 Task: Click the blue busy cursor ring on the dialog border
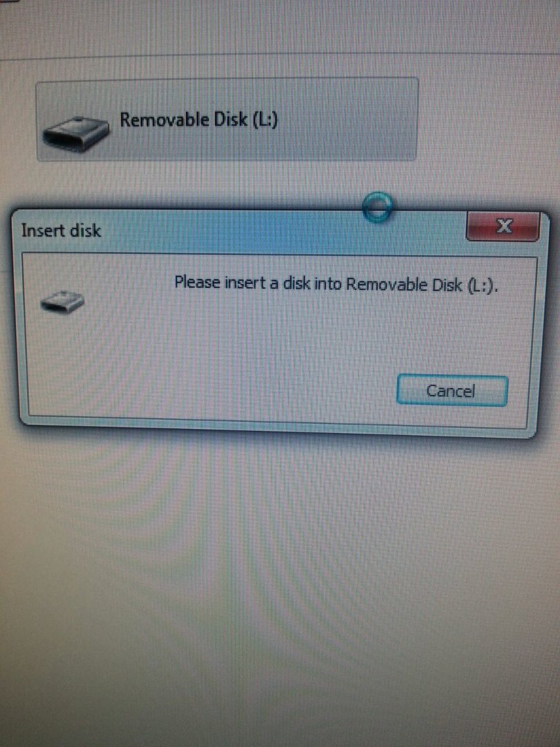[377, 207]
